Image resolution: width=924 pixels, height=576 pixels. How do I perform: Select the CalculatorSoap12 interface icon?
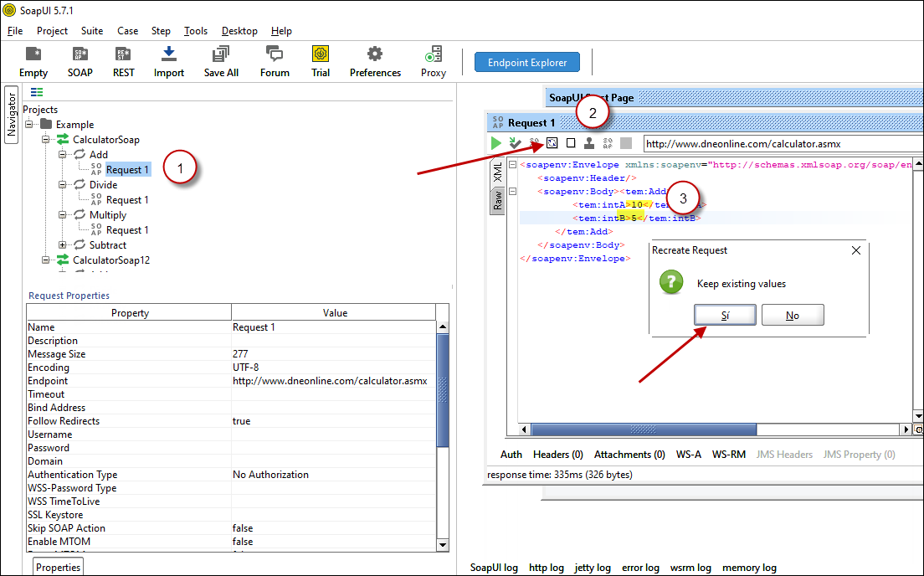point(63,260)
